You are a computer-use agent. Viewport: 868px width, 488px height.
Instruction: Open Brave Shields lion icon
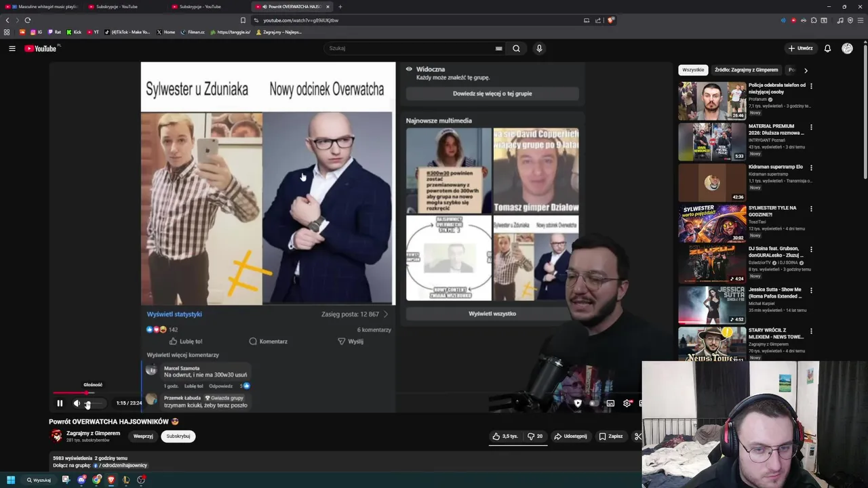click(x=610, y=20)
